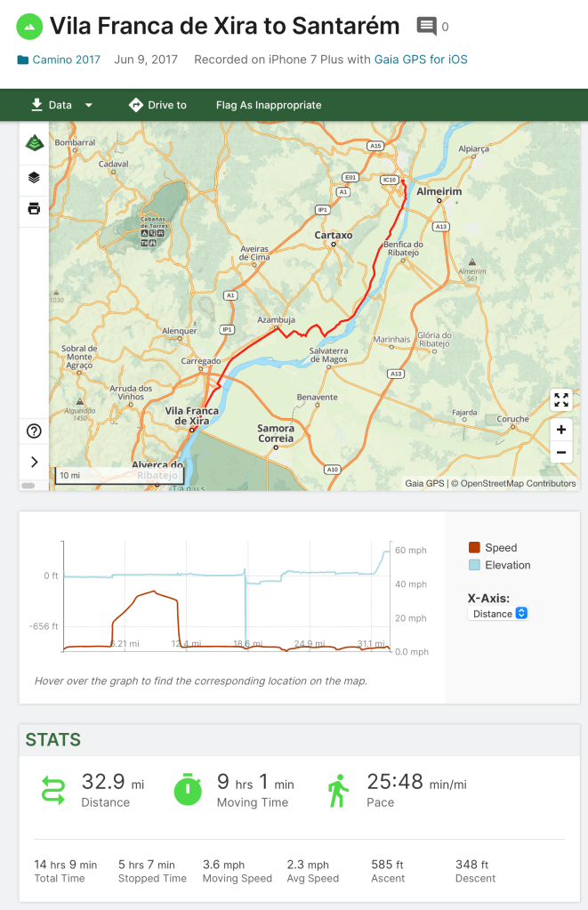Toggle the Elevation series legend swatch
This screenshot has width=588, height=910.
474,565
